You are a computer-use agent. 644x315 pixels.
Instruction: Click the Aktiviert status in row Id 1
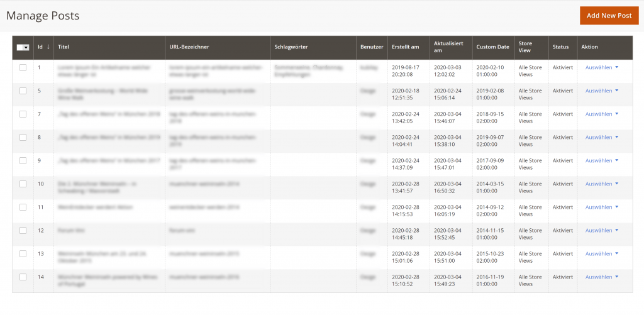pos(563,67)
